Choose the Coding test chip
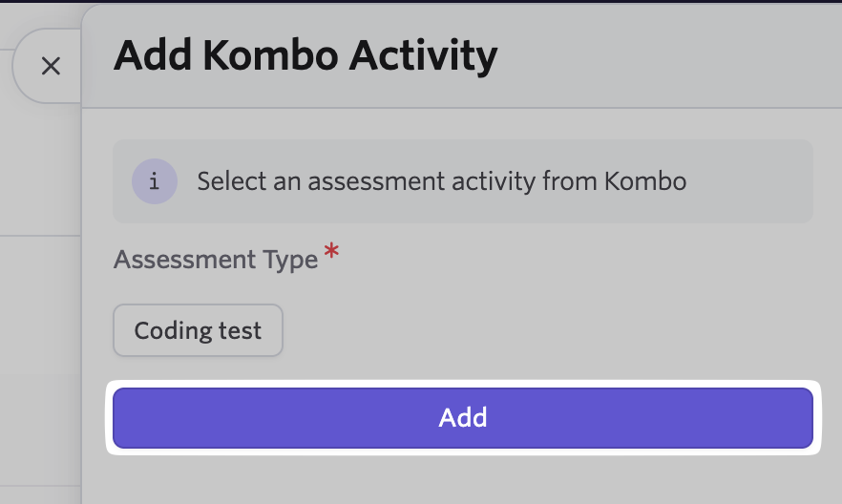The height and width of the screenshot is (504, 842). [199, 330]
